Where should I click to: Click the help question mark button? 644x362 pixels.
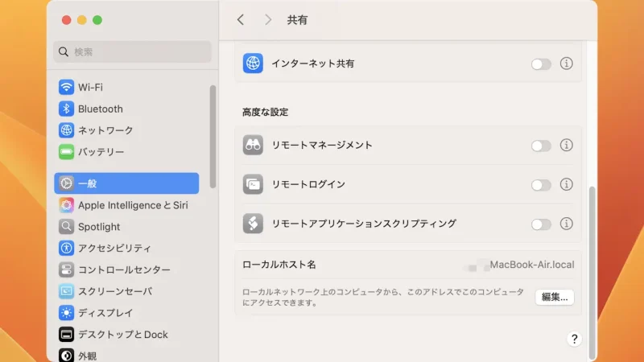pos(574,339)
